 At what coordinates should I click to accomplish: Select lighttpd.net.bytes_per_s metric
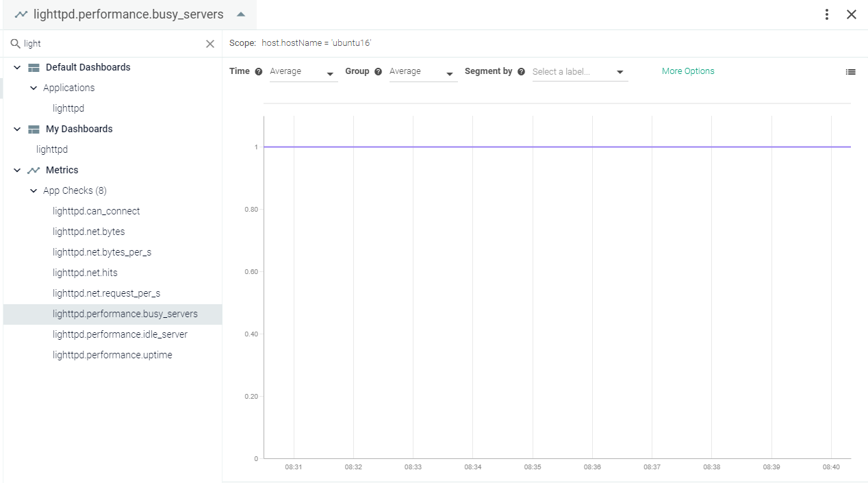102,252
